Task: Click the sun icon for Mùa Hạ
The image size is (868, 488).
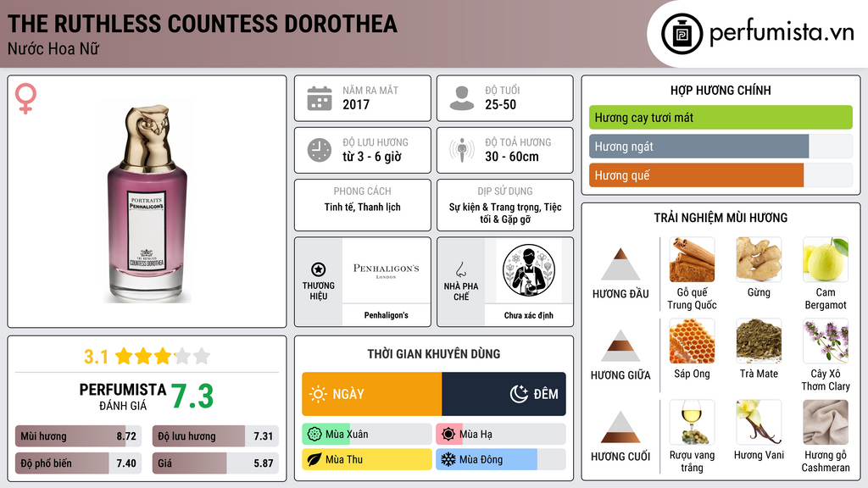Action: click(448, 435)
